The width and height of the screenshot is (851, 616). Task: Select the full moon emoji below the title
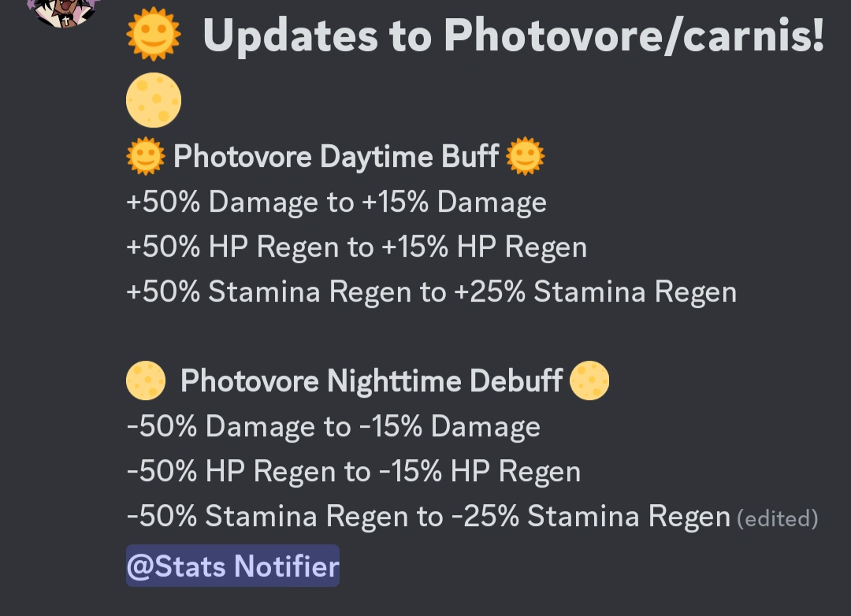pos(154,100)
